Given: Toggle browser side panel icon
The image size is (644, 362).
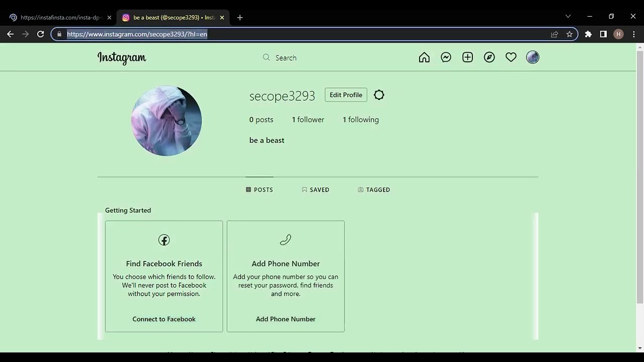Looking at the screenshot, I should [603, 34].
